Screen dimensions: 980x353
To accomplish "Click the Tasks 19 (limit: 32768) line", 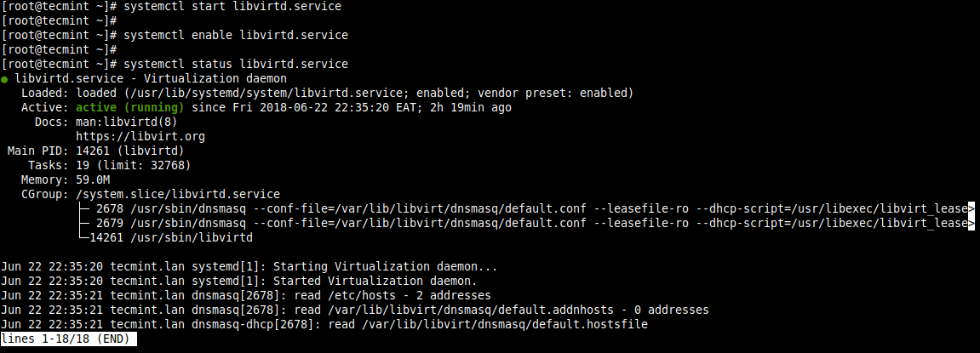I will [x=133, y=165].
